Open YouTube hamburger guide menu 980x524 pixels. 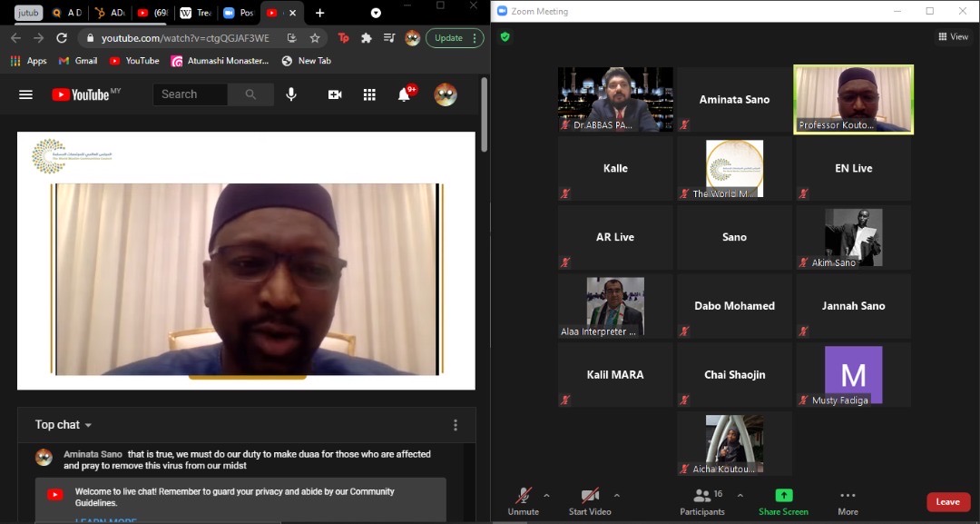point(25,94)
